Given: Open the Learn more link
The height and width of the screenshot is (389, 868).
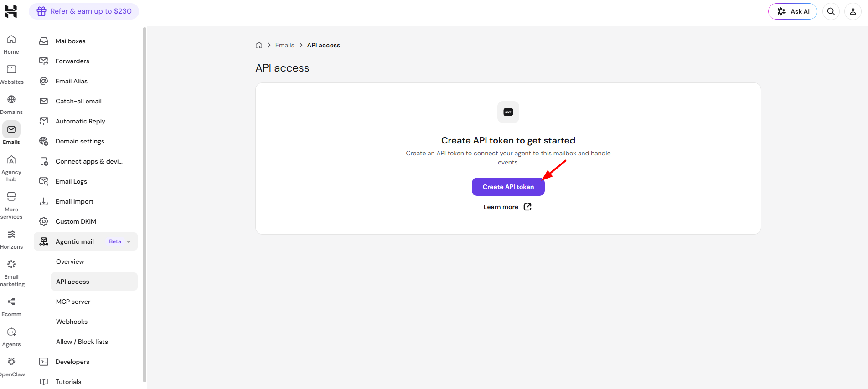Looking at the screenshot, I should (507, 207).
